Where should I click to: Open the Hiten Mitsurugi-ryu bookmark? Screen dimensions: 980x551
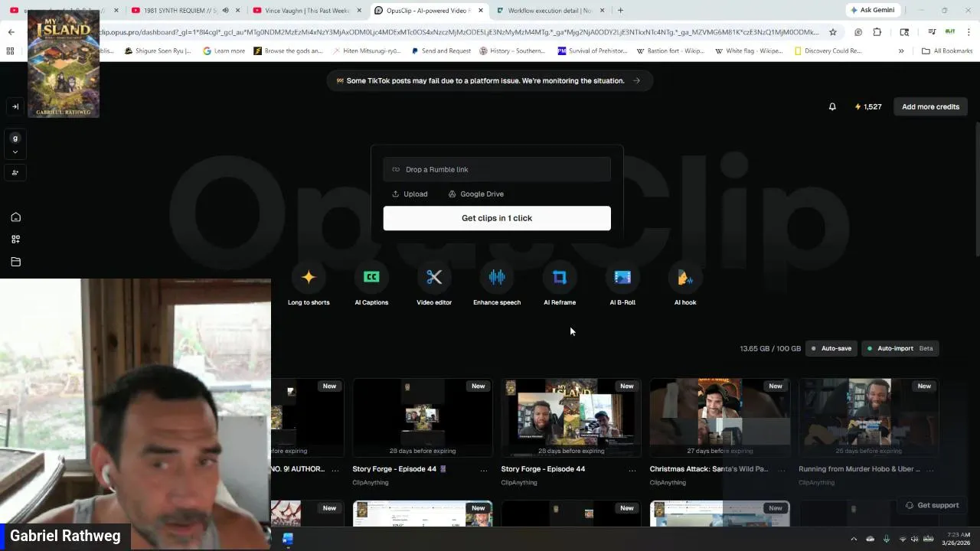pyautogui.click(x=367, y=51)
